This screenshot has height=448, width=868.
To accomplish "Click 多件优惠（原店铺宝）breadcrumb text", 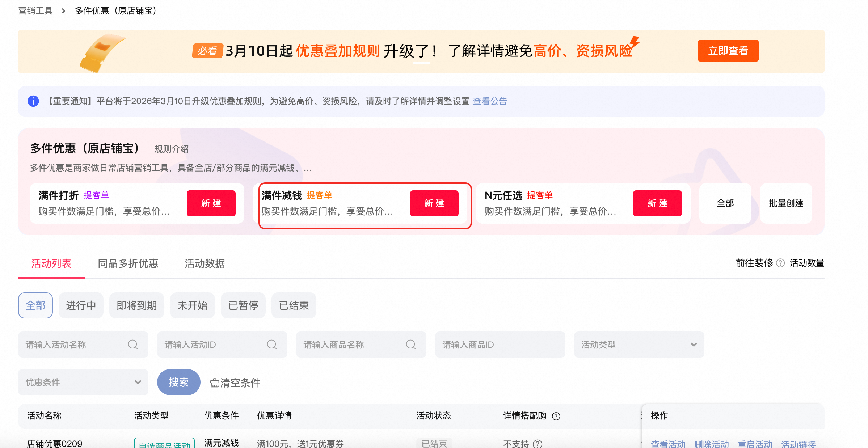I will pyautogui.click(x=116, y=11).
